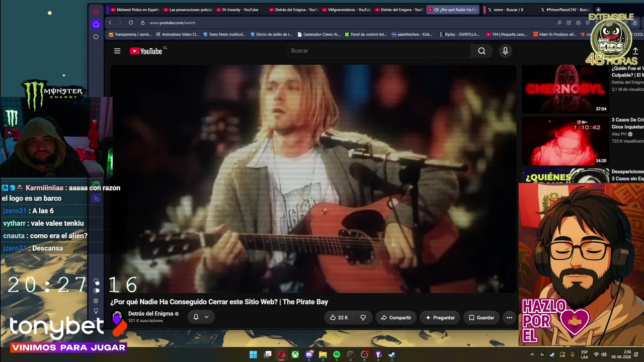Click the YouTube search magnifier button
Viewport: 644px width, 362px height.
[481, 51]
